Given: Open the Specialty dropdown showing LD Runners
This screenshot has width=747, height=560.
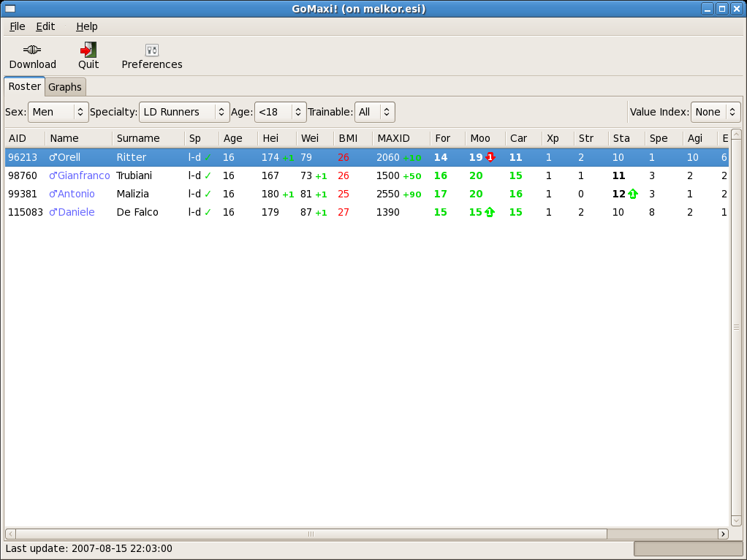Looking at the screenshot, I should click(x=184, y=112).
